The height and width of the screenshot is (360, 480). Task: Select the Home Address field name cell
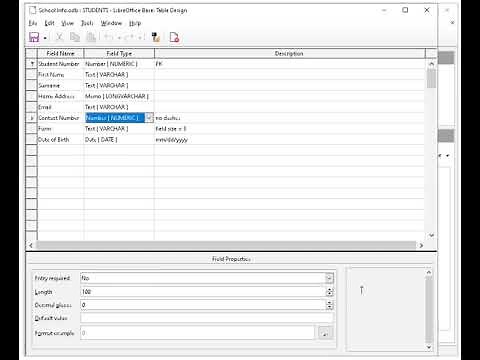pos(60,96)
